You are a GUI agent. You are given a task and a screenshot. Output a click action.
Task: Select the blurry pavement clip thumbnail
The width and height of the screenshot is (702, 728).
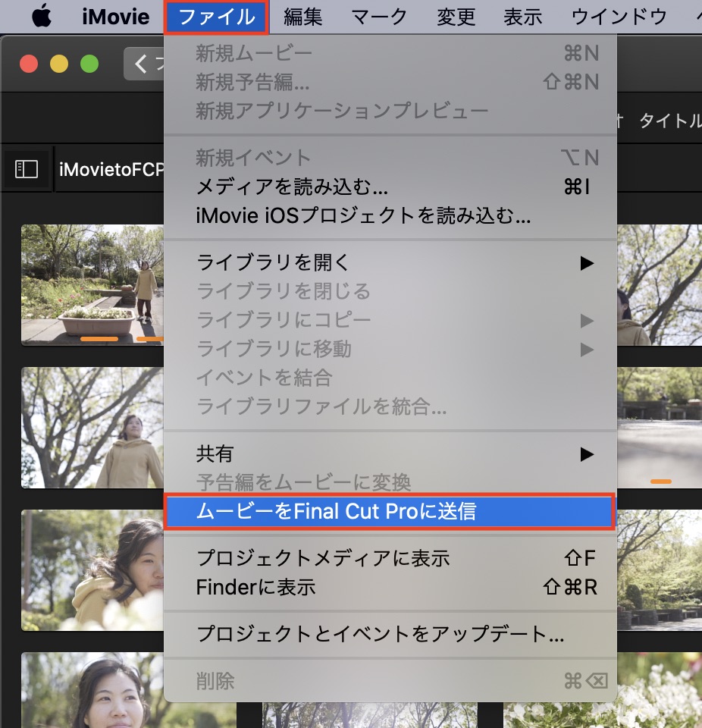pos(660,428)
